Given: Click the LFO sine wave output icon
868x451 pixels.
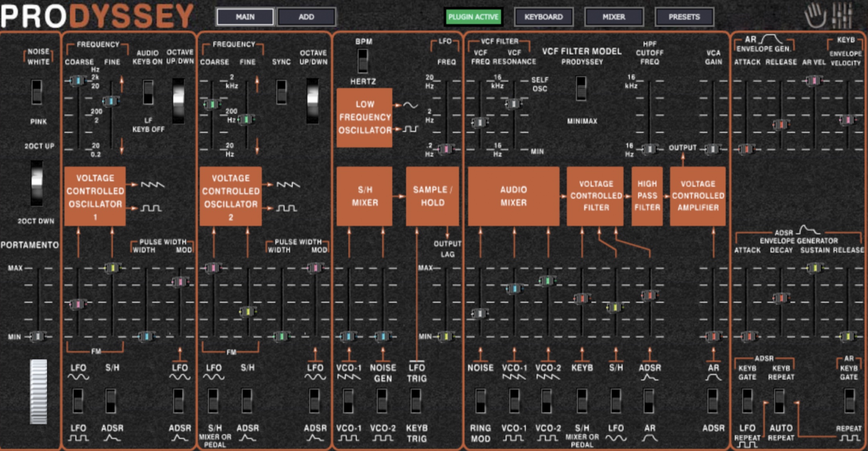Looking at the screenshot, I should (x=411, y=105).
